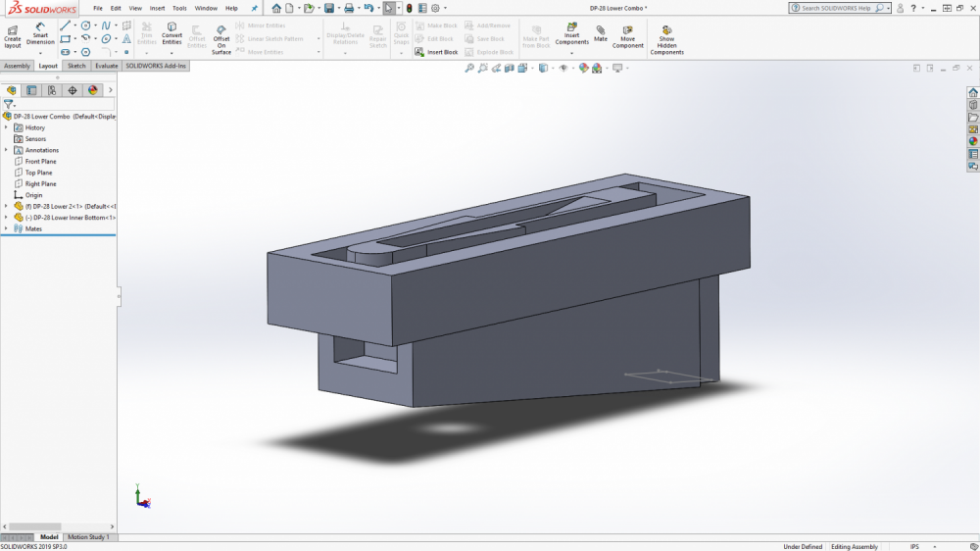Image resolution: width=980 pixels, height=551 pixels.
Task: Toggle the rebuild traffic light icon
Action: pos(410,8)
